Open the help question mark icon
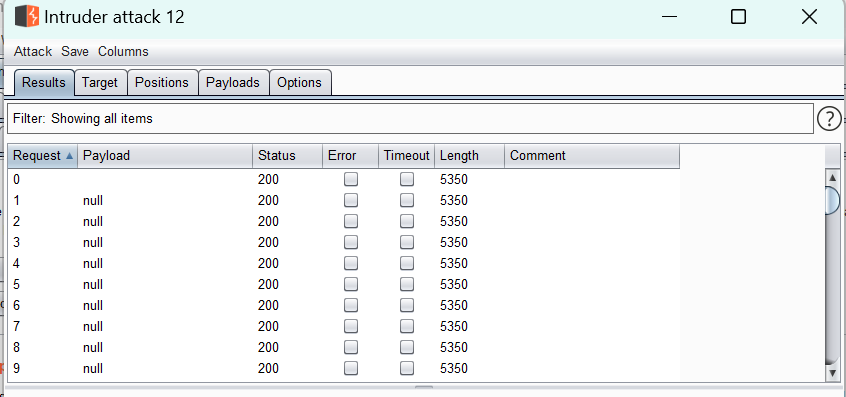This screenshot has width=846, height=397. (x=829, y=119)
